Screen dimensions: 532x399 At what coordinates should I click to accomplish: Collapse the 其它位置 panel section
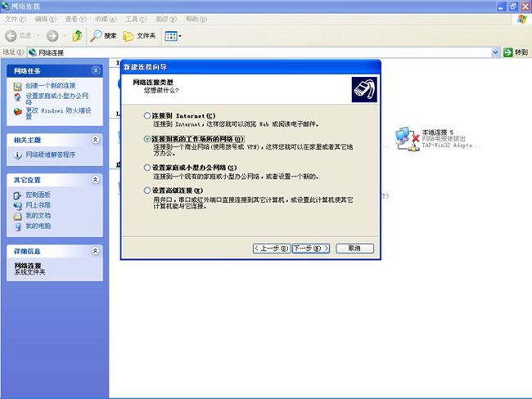96,179
